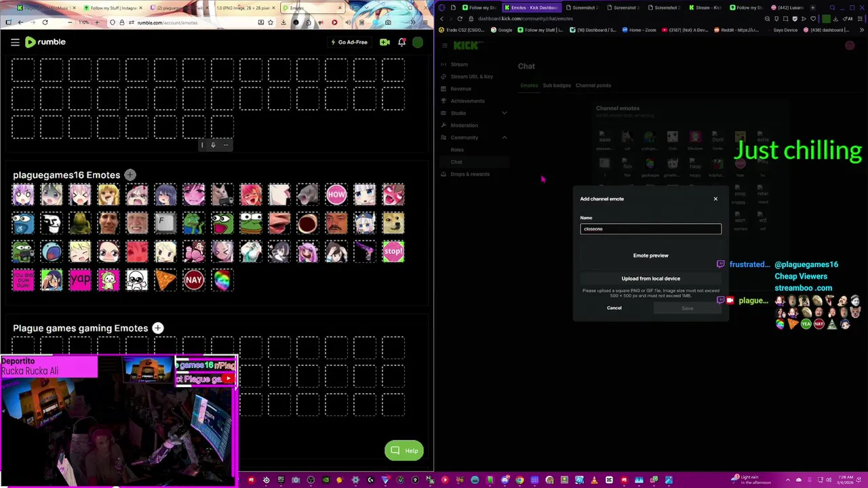Add emote to plaguegames16 Emotes

point(130,175)
